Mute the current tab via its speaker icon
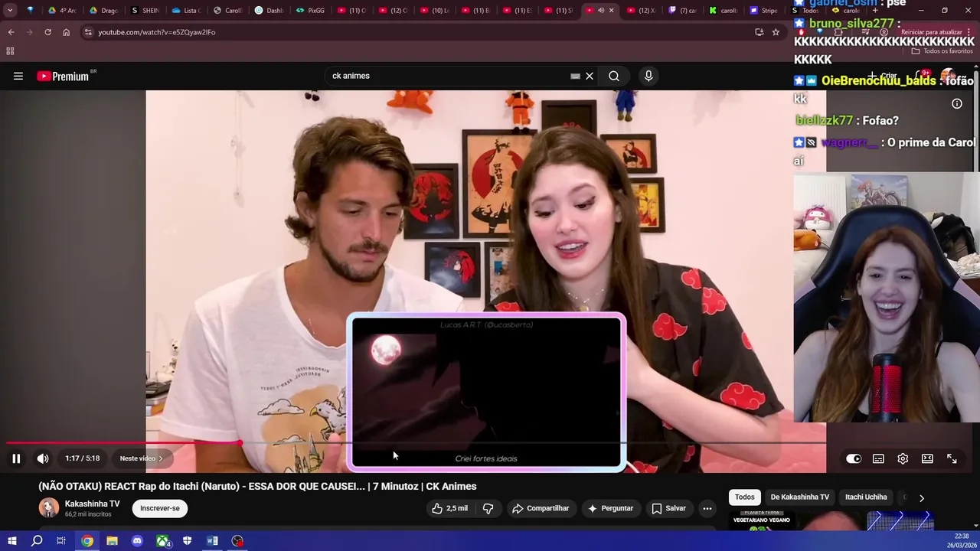The width and height of the screenshot is (980, 551). pyautogui.click(x=600, y=11)
